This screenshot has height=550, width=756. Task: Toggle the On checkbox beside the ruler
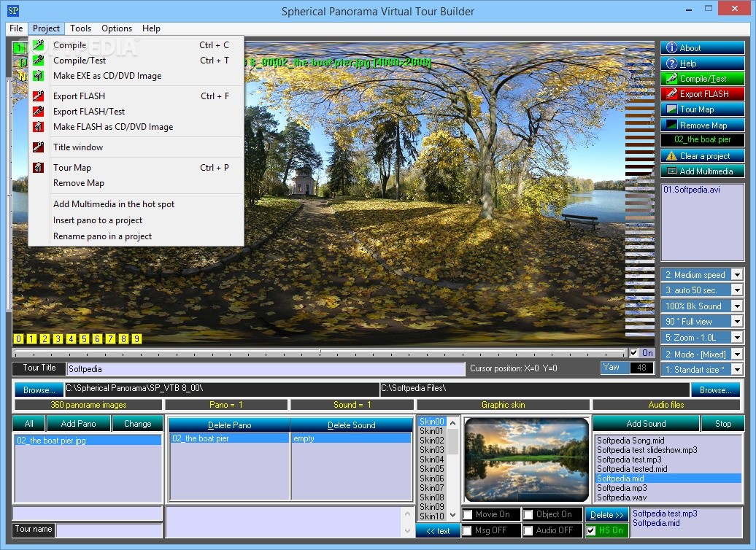634,353
